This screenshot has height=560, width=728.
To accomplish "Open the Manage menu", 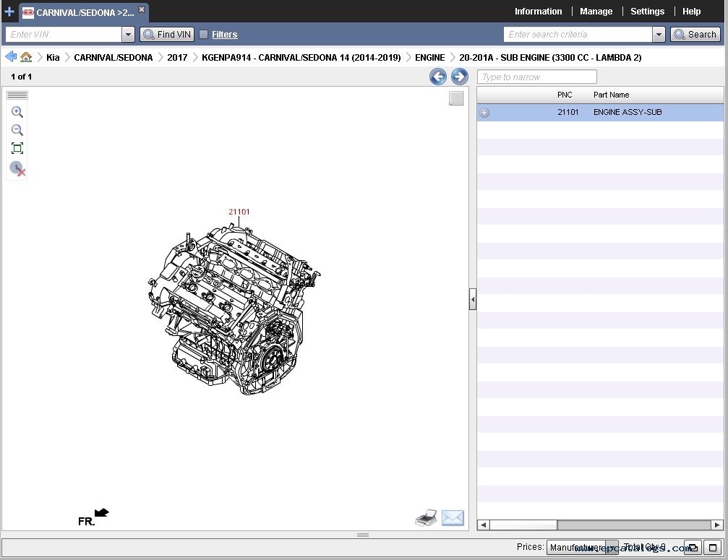I will pyautogui.click(x=596, y=12).
